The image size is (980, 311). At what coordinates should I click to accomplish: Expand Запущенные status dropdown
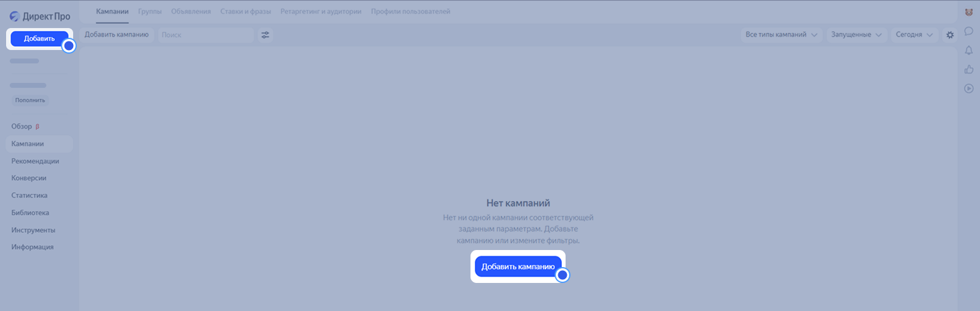(856, 35)
